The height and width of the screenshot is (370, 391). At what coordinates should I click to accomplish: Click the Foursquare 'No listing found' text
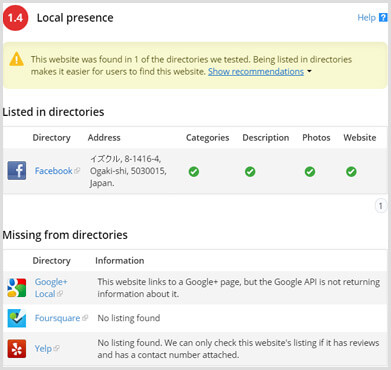(129, 318)
